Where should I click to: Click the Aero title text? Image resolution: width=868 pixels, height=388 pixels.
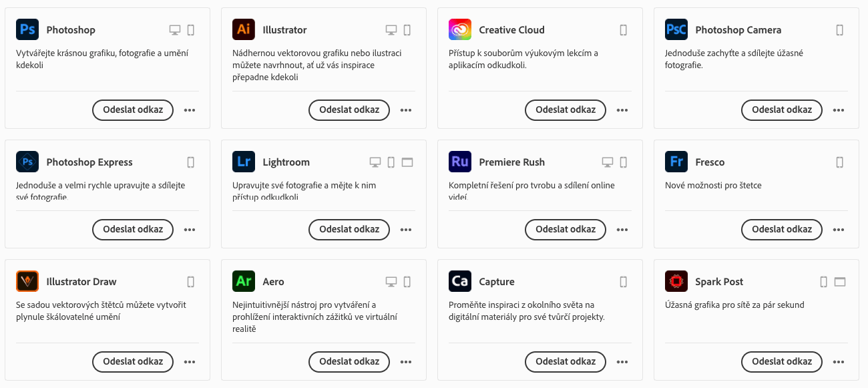(x=274, y=282)
